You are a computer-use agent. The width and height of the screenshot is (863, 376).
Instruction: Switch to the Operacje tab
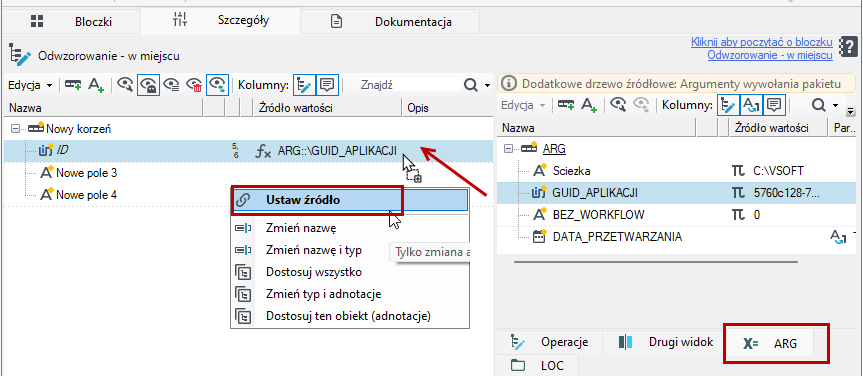[550, 342]
